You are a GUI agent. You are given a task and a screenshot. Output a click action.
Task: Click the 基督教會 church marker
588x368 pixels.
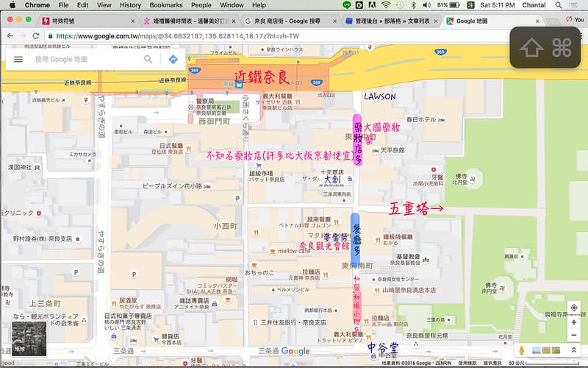(426, 260)
